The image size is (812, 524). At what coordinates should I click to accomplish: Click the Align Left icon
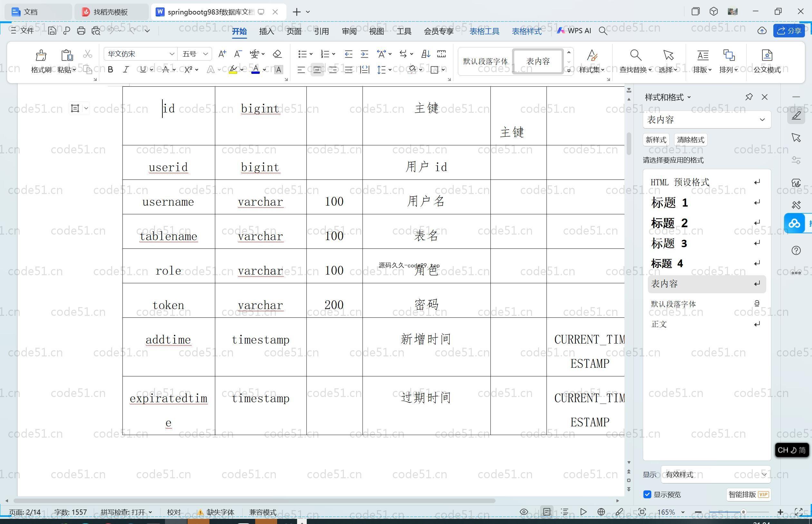(x=301, y=70)
